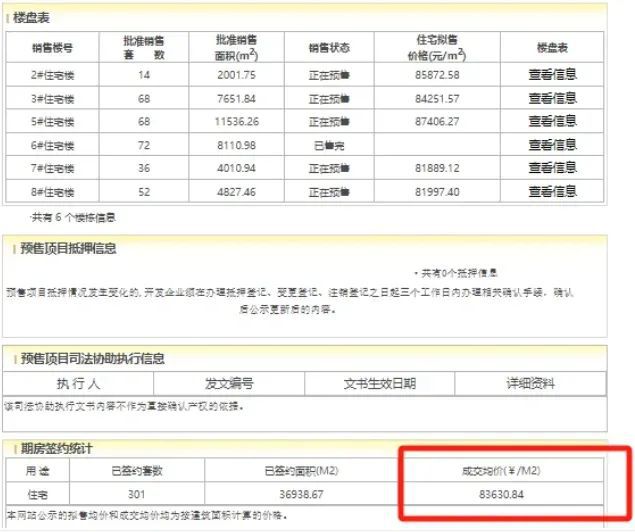Open 查看信息 link for 2#住宅楼
Image resolution: width=635 pixels, height=532 pixels.
[552, 74]
